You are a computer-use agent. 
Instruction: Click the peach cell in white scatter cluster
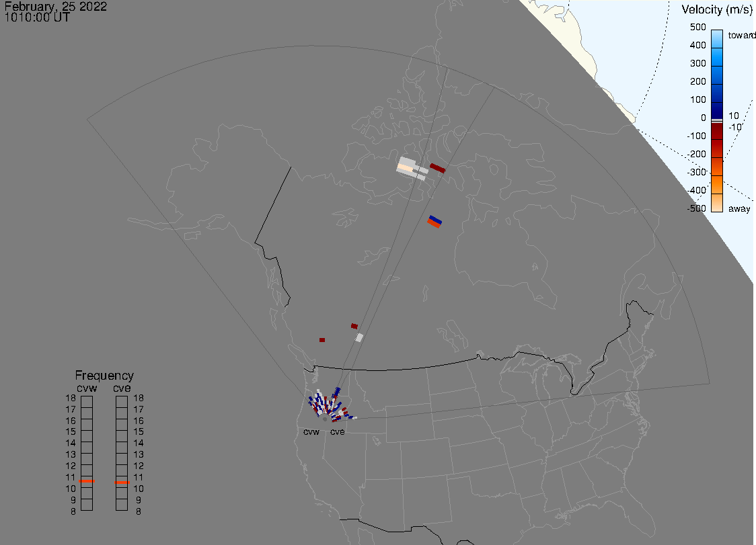pos(406,168)
